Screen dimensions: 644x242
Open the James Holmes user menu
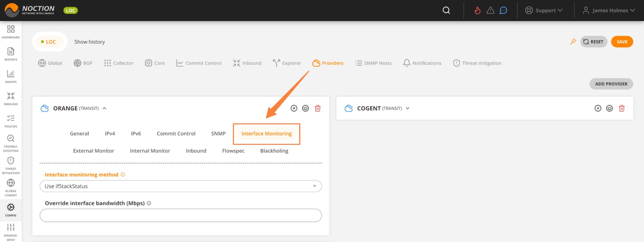tap(609, 10)
